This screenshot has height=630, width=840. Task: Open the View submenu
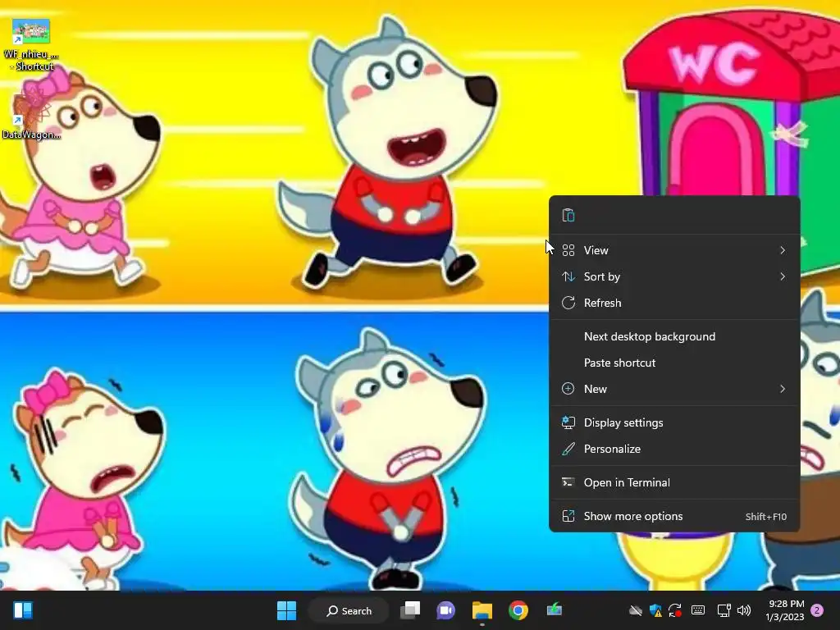(x=674, y=250)
